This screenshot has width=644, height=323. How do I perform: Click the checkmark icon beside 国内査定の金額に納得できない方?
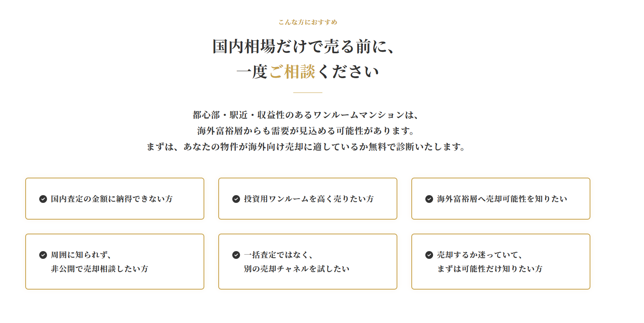pyautogui.click(x=43, y=199)
